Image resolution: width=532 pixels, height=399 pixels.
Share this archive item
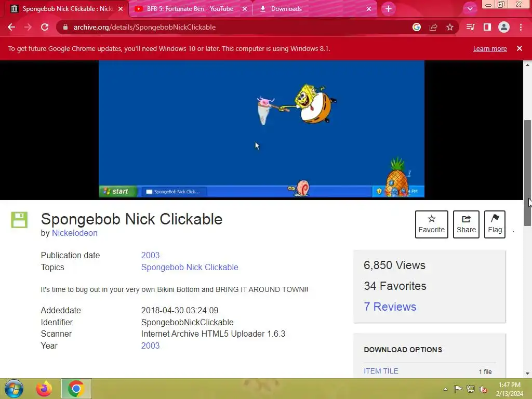[x=466, y=224]
